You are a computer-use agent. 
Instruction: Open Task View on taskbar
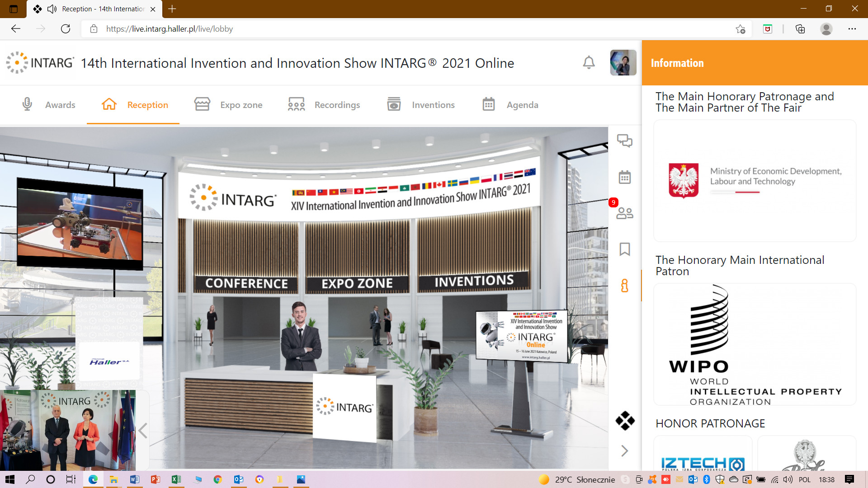[x=71, y=479]
